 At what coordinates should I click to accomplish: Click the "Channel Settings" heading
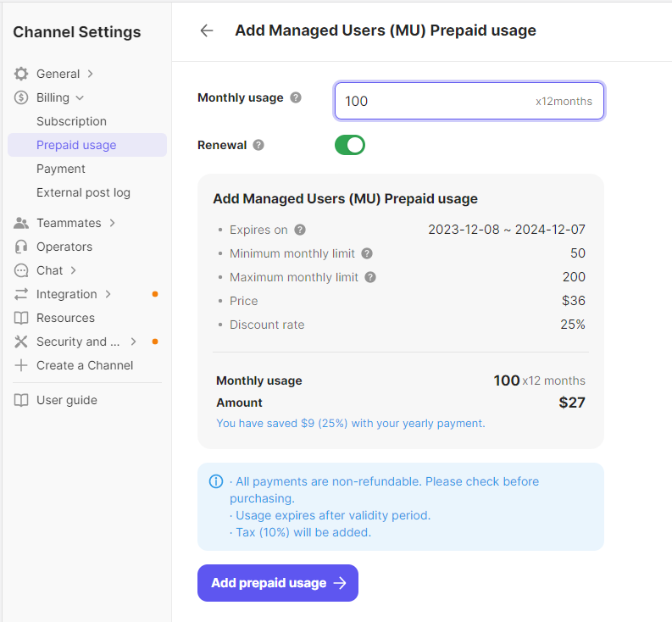click(77, 32)
